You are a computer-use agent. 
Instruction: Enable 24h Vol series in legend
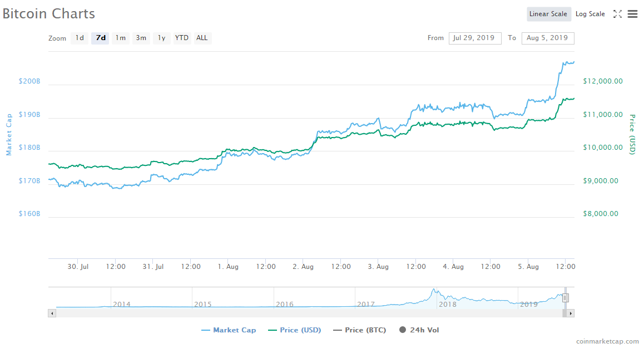coord(419,330)
